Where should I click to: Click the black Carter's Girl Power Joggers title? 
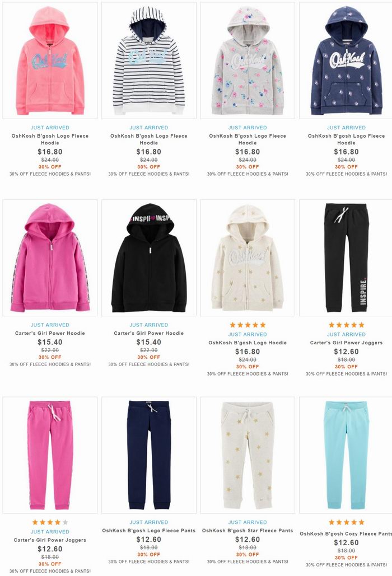346,343
